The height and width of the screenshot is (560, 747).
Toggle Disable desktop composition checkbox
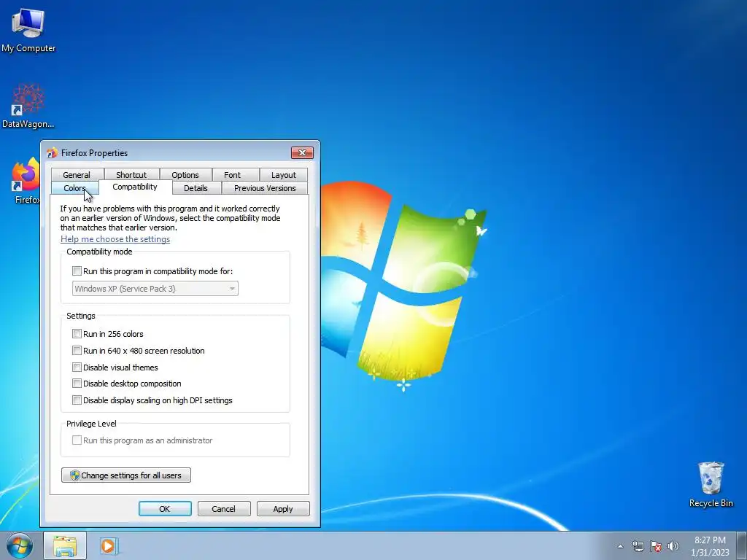coord(77,384)
